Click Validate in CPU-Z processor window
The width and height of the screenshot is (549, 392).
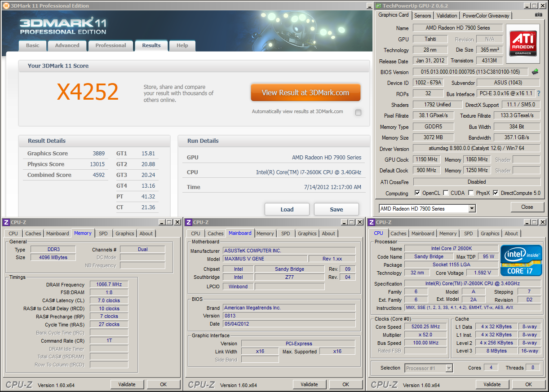(x=492, y=384)
